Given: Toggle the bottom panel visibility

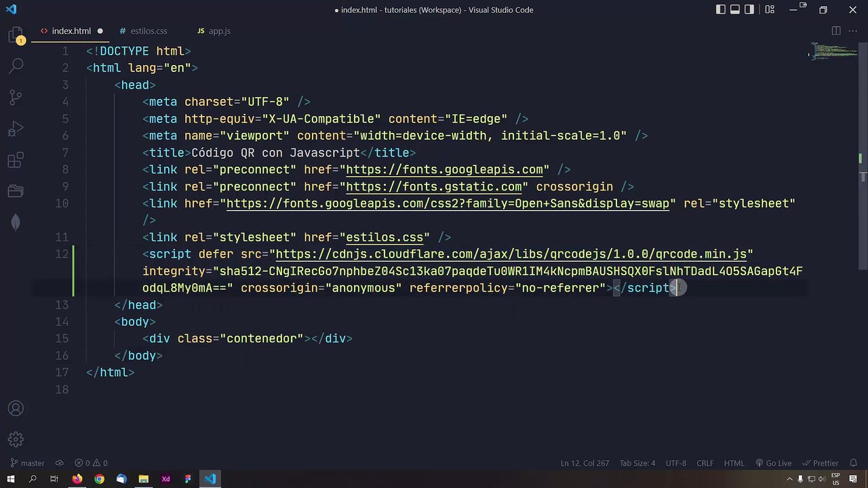Looking at the screenshot, I should [735, 9].
